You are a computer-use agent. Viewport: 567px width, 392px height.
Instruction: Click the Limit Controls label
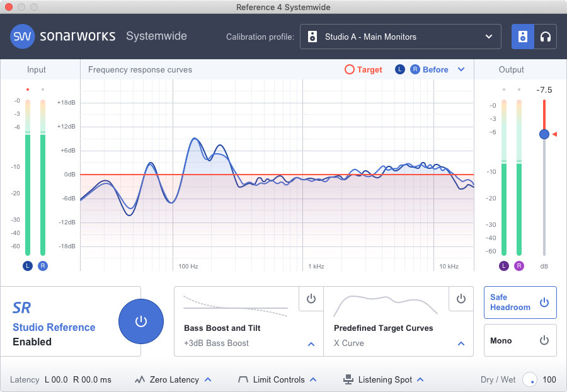point(279,379)
